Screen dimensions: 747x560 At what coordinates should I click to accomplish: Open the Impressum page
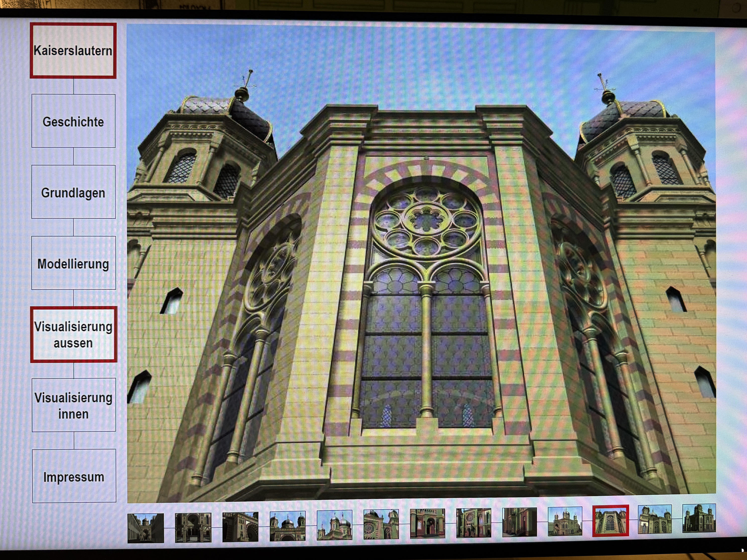pos(74,476)
